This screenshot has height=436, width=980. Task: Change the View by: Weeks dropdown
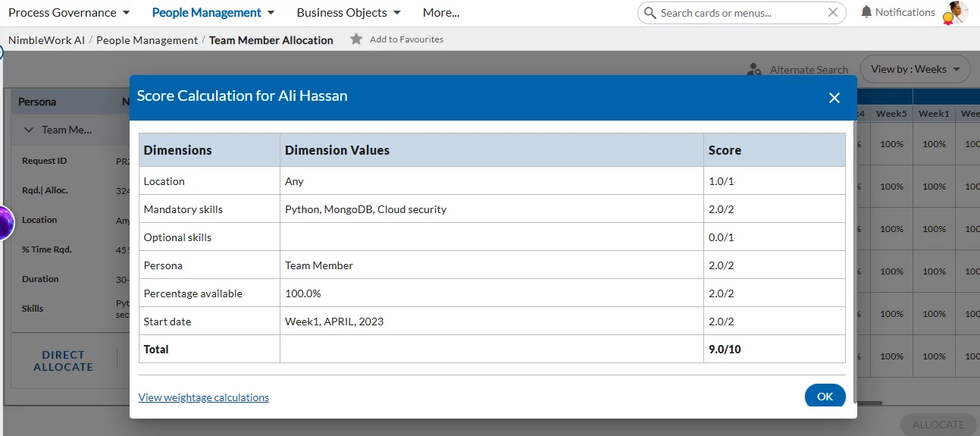coord(915,69)
